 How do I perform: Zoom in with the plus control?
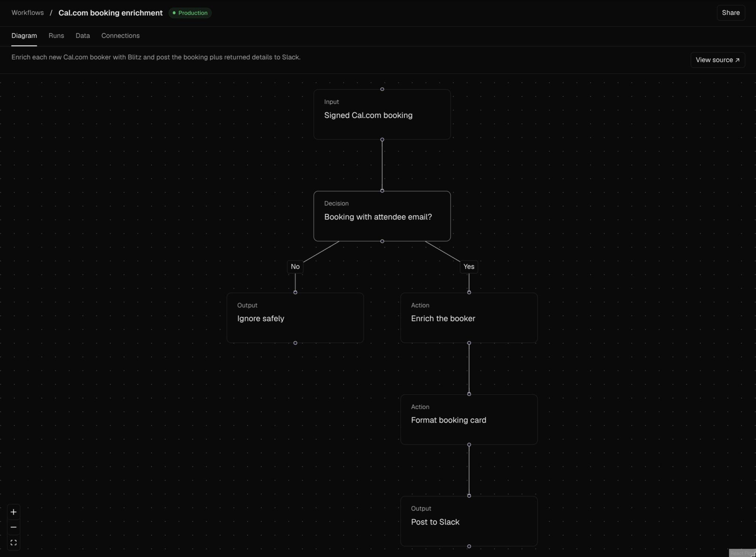click(x=14, y=512)
